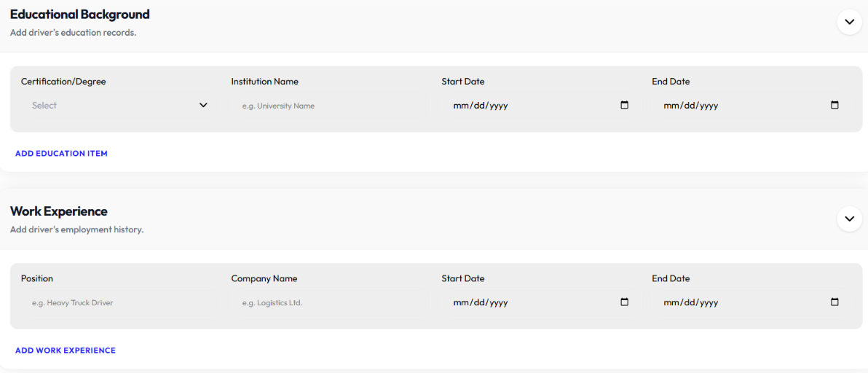Select the education End Date mm/dd/yyyy text
868x373 pixels.
(691, 106)
